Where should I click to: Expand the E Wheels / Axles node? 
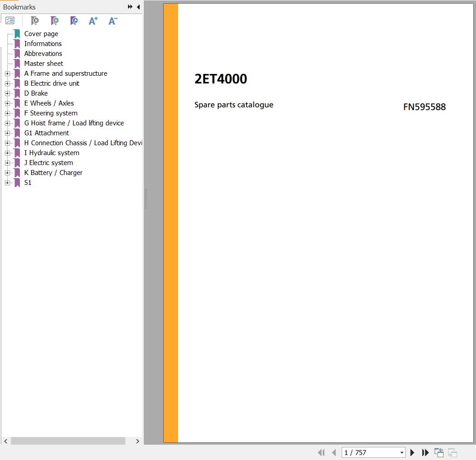point(7,103)
